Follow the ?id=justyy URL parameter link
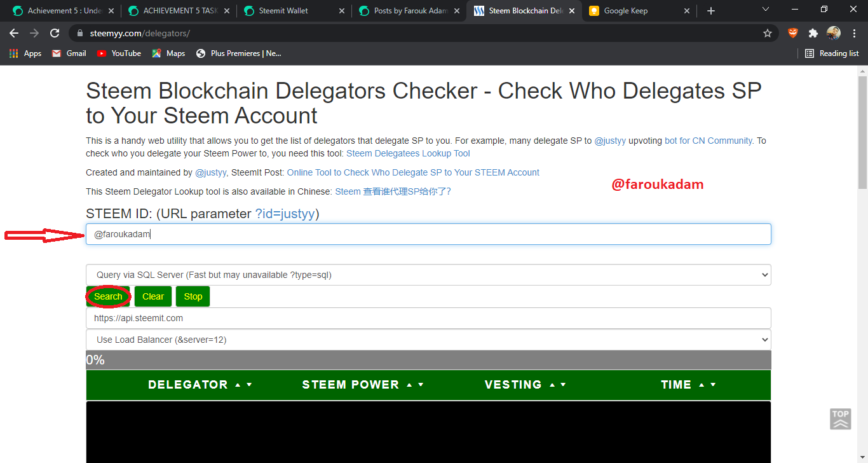 tap(285, 214)
